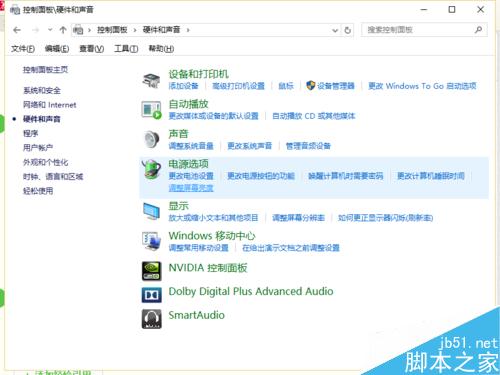Click the Dolby Digital Plus icon
The image size is (500, 375).
pyautogui.click(x=151, y=295)
